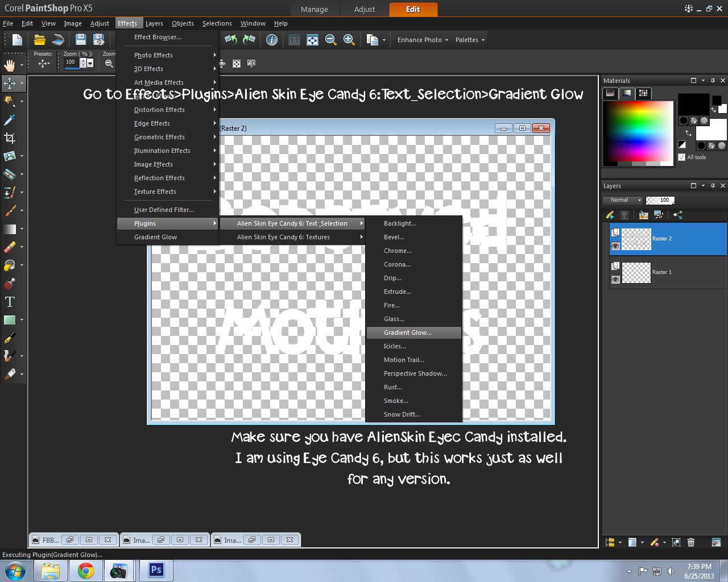This screenshot has width=728, height=582.
Task: Expand the Plugins submenu arrow
Action: 215,223
